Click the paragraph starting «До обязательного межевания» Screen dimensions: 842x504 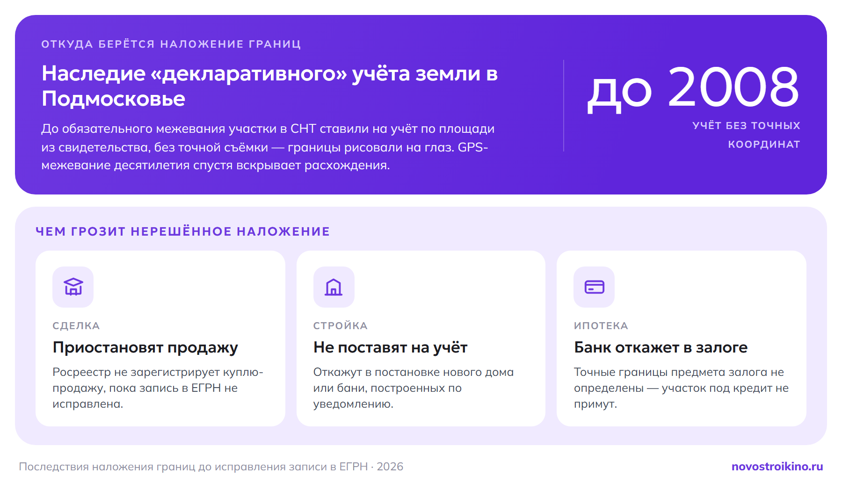click(x=268, y=147)
